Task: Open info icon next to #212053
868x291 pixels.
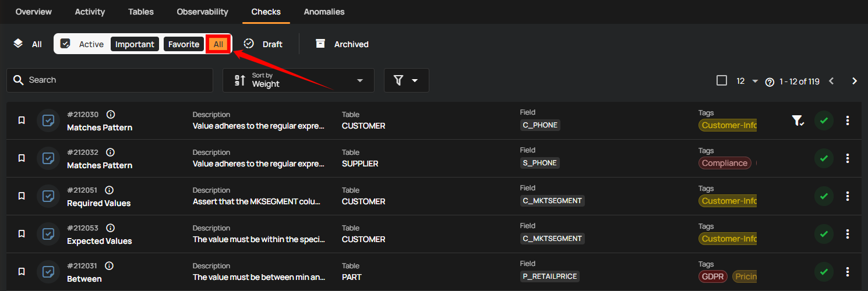Action: 111,228
